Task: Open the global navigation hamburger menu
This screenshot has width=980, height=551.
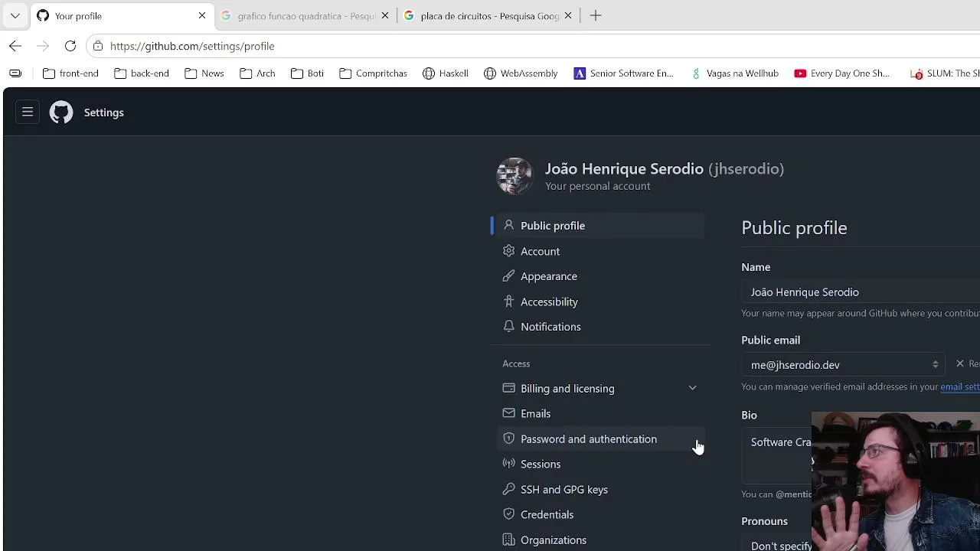Action: click(x=28, y=112)
